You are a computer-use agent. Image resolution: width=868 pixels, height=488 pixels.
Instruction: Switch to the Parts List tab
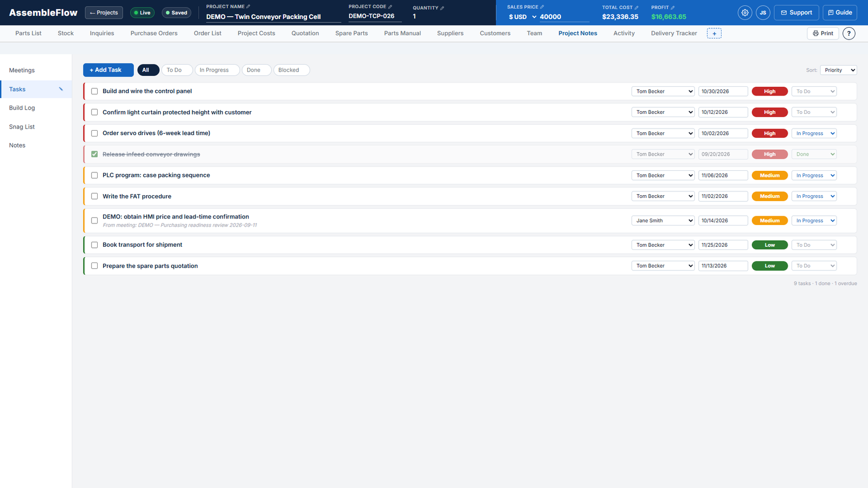click(x=28, y=34)
